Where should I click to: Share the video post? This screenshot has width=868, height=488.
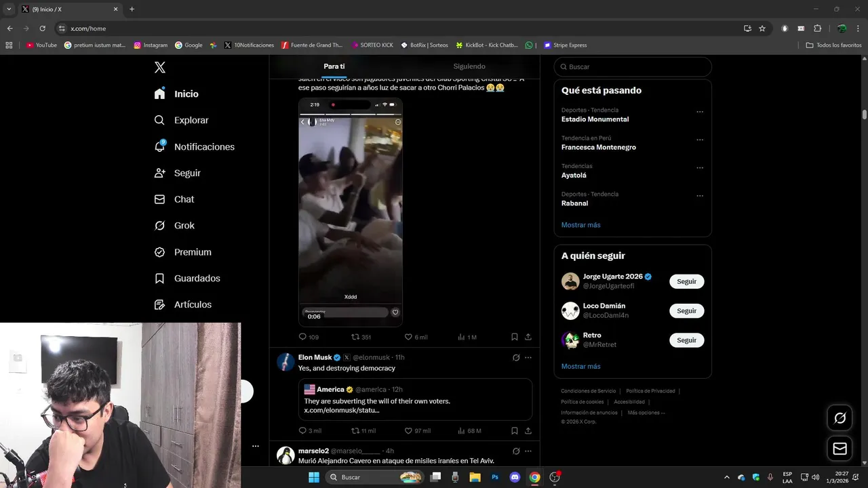coord(528,337)
